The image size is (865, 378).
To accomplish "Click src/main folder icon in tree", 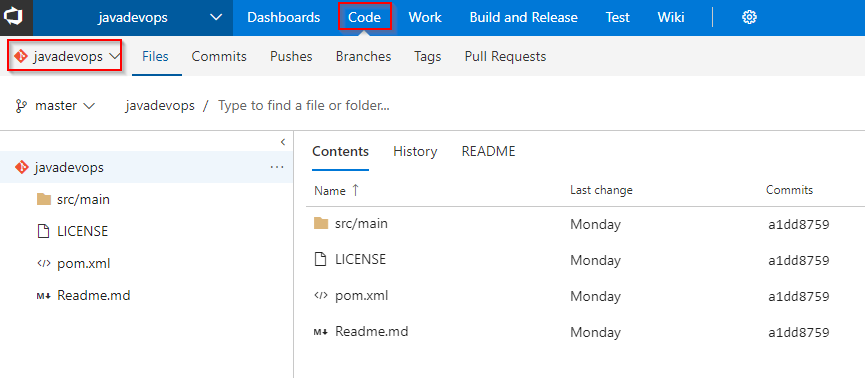I will click(44, 199).
